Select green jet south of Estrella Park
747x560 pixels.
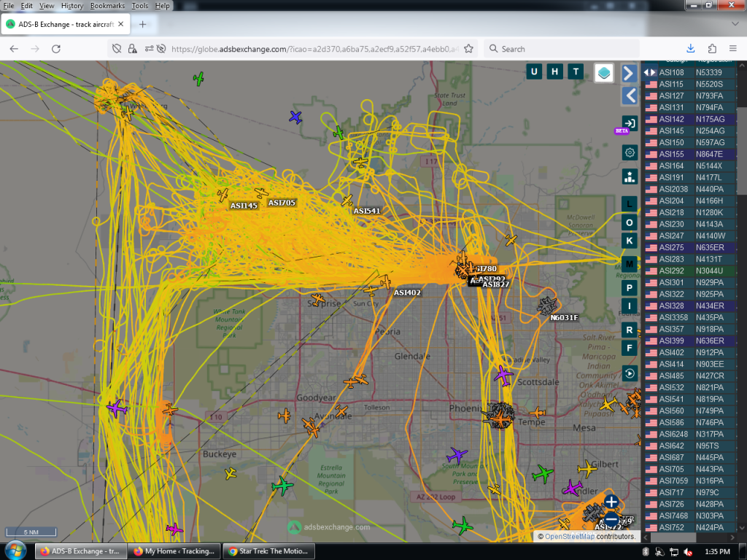(282, 486)
